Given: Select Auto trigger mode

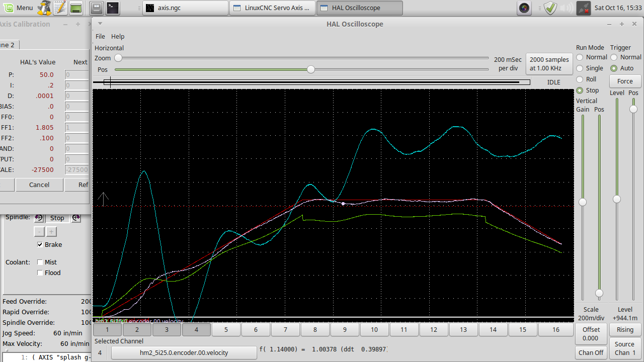Looking at the screenshot, I should click(x=614, y=68).
